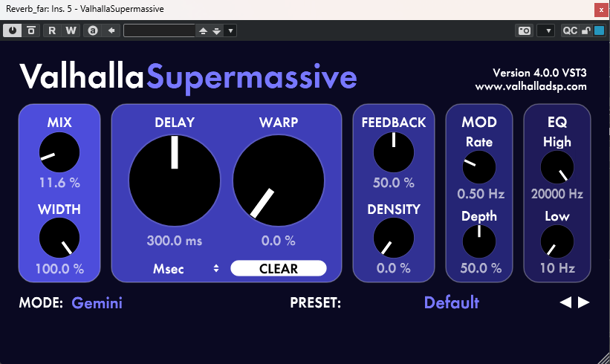Open the dropdown next to camera icon
This screenshot has width=610, height=364.
coord(546,30)
